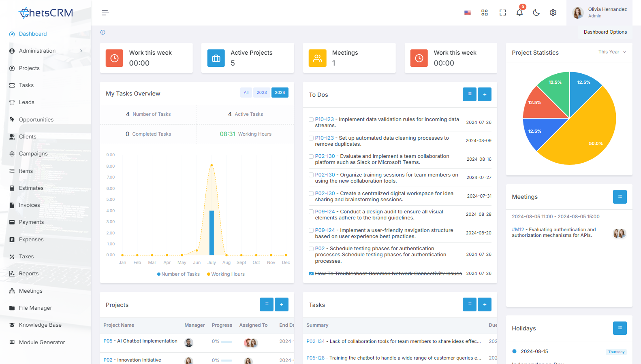Open the P05 project link
This screenshot has width=641, height=364.
(x=108, y=341)
